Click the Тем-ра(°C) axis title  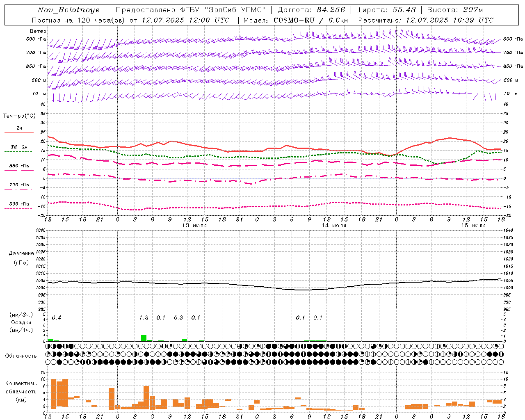[19, 116]
